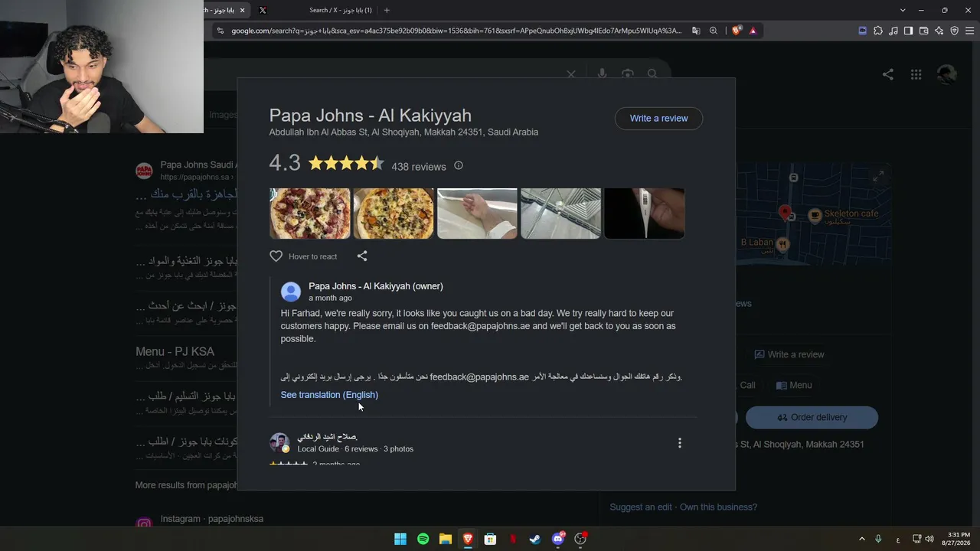Screen dimensions: 980x551
Task: Open the Google account profile picture
Action: click(947, 74)
